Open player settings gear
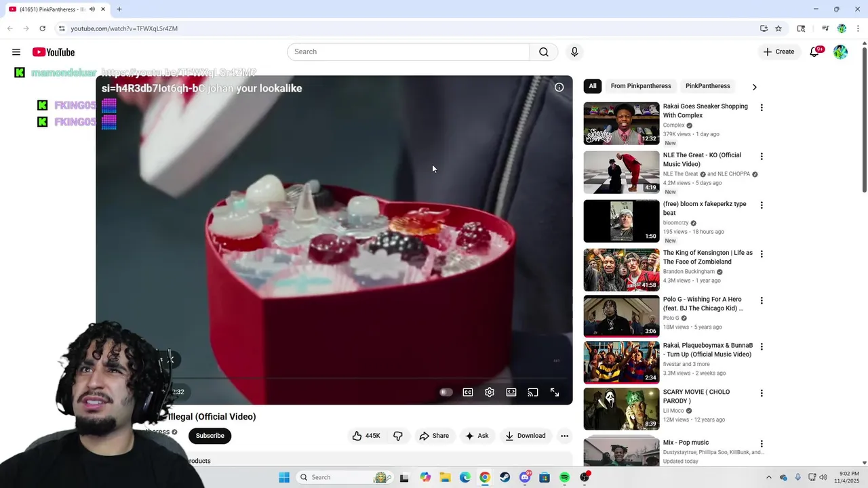This screenshot has width=868, height=488. 490,392
